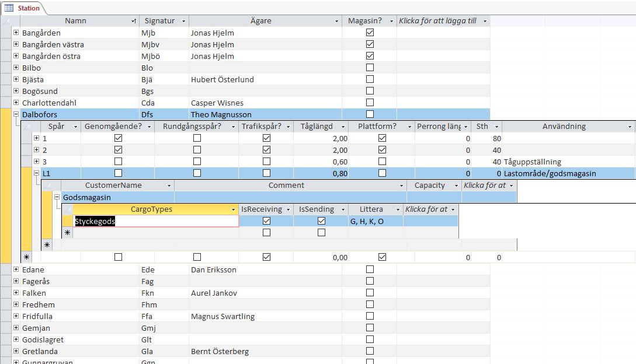Select the 'Casper Wisnes' owner cell
This screenshot has height=364, width=636.
click(265, 103)
